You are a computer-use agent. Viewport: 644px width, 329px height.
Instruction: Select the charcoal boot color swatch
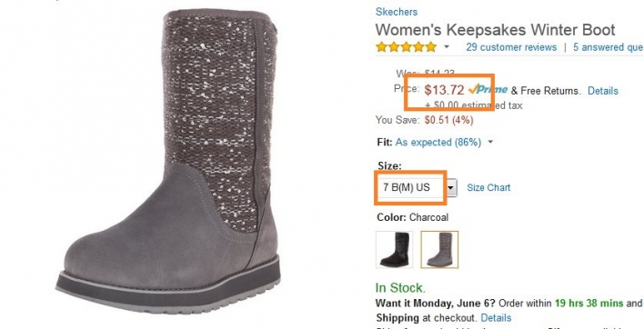[x=439, y=249]
